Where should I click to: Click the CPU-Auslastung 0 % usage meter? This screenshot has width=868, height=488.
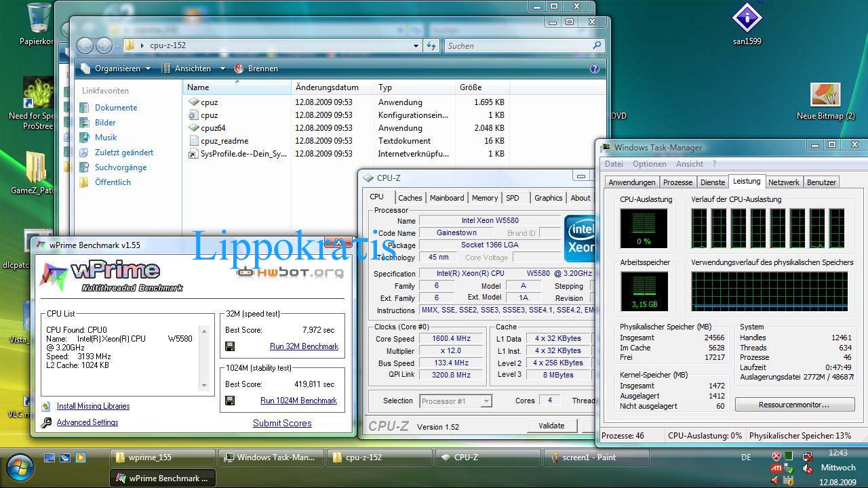644,228
